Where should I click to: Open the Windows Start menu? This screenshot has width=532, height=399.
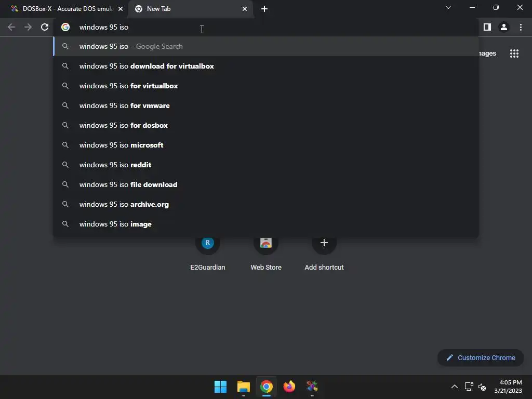[x=220, y=387]
